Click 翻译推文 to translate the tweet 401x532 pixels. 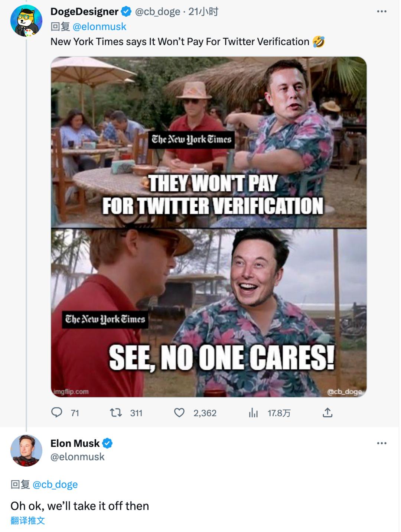28,520
